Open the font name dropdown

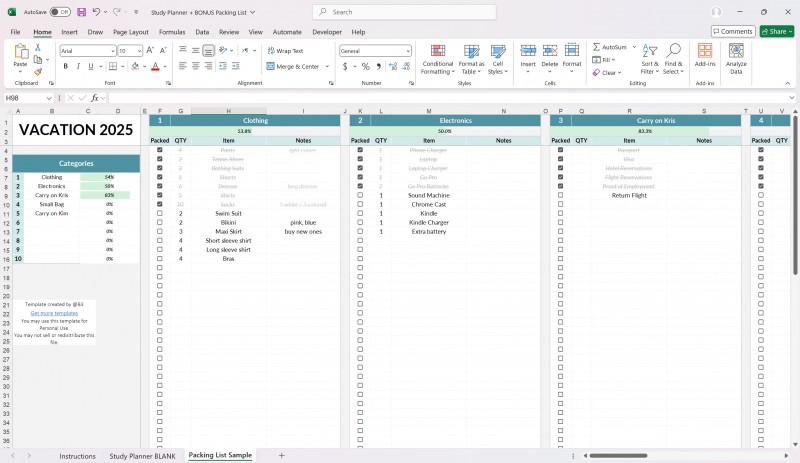tap(112, 51)
